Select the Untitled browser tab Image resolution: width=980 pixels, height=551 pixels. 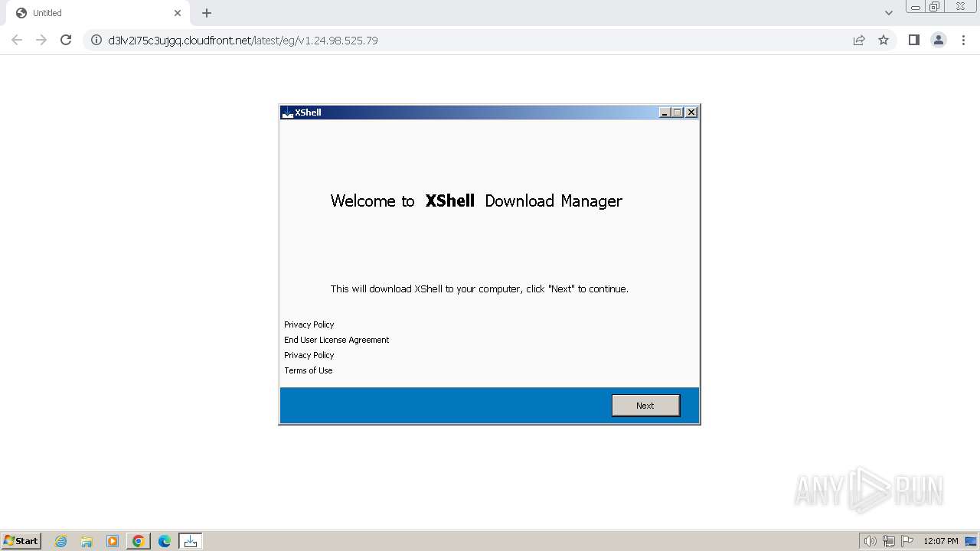tap(98, 13)
